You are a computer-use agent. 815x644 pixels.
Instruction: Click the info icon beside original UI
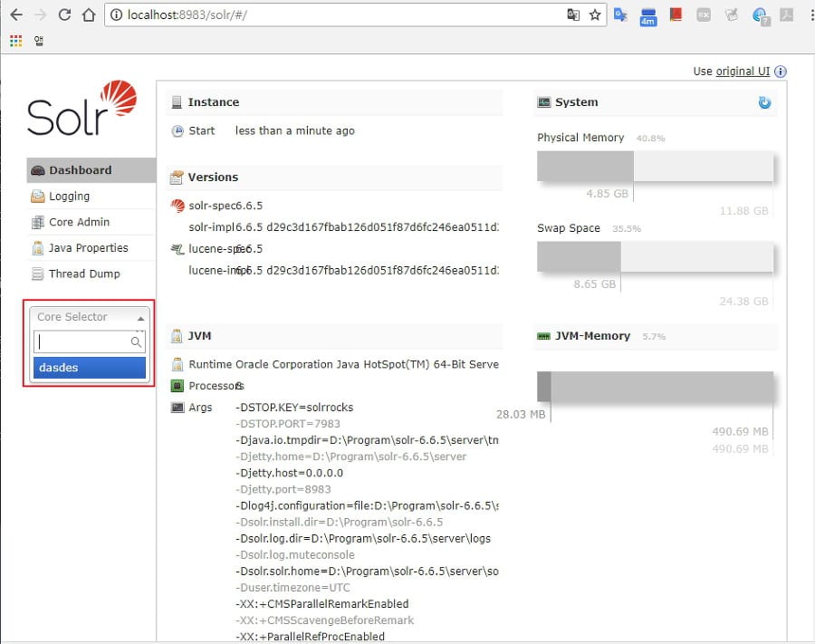pyautogui.click(x=780, y=72)
